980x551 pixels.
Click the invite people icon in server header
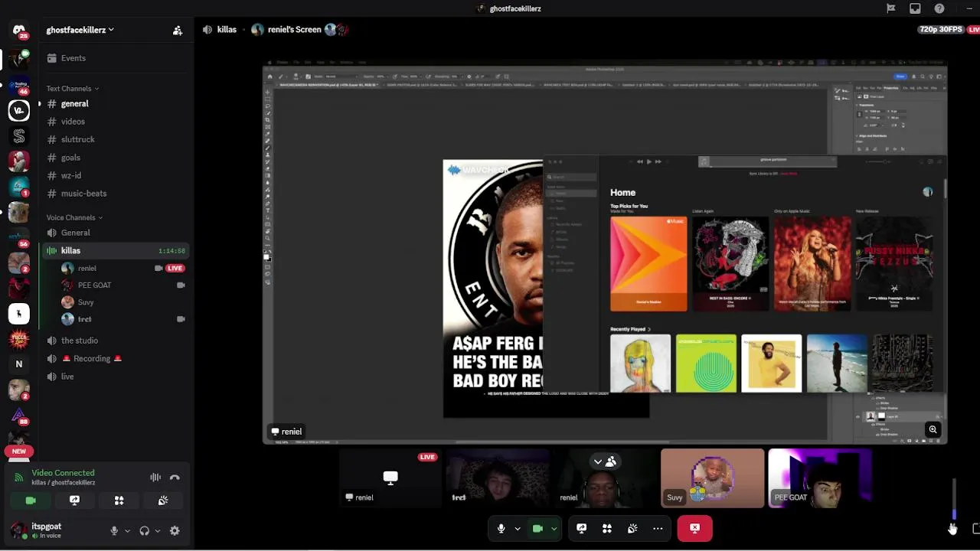178,31
